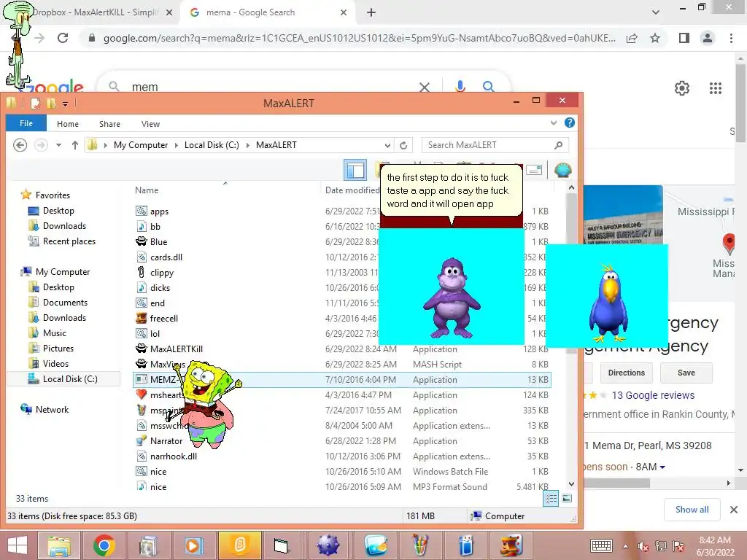Switch to the Share ribbon tab
Viewport: 747px width, 560px height.
tap(109, 124)
